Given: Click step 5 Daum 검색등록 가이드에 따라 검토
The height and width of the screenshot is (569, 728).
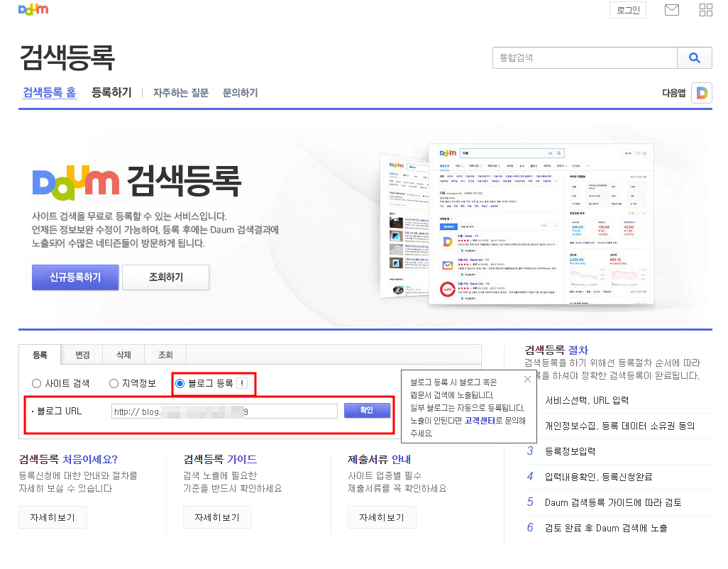Looking at the screenshot, I should (613, 502).
